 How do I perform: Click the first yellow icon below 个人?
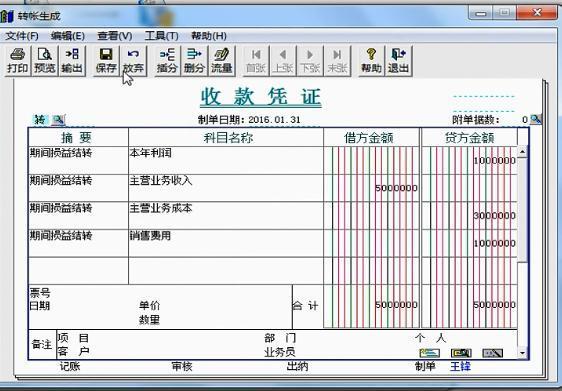coord(429,353)
